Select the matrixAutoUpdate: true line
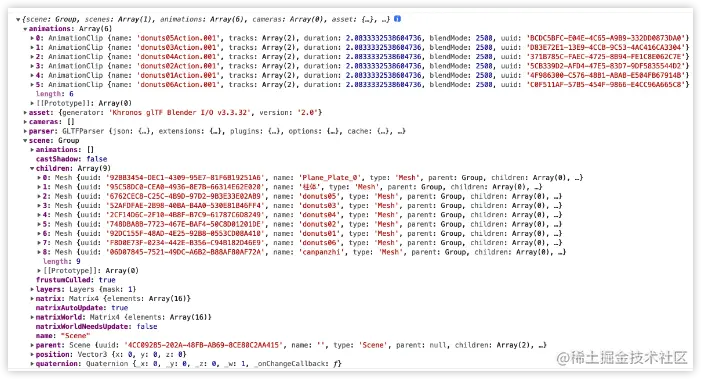701x379 pixels. [82, 308]
